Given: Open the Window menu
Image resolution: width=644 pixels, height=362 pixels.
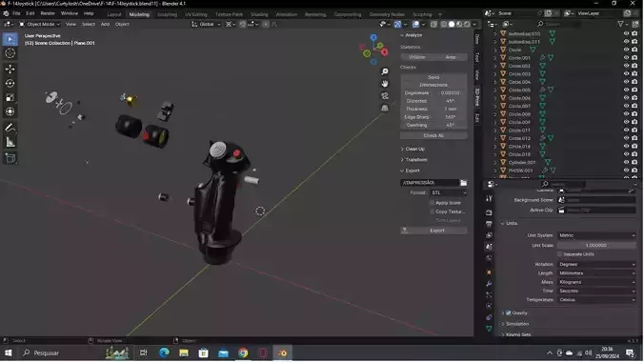Looking at the screenshot, I should coord(69,13).
